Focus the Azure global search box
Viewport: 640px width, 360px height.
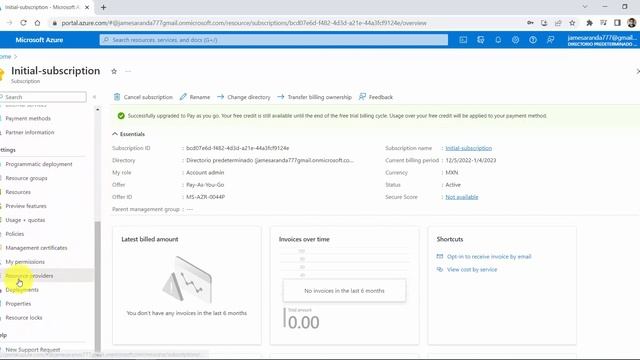(273, 40)
